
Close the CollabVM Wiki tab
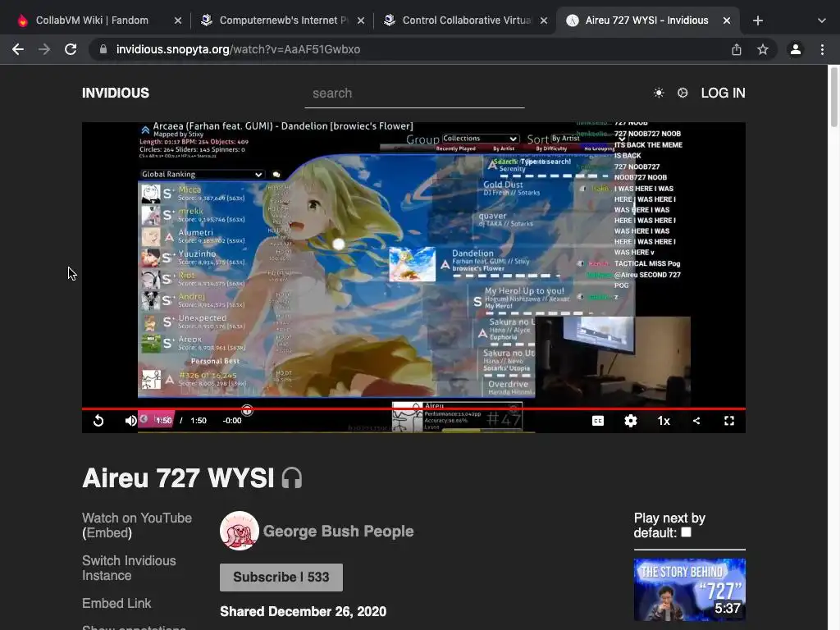pyautogui.click(x=178, y=21)
